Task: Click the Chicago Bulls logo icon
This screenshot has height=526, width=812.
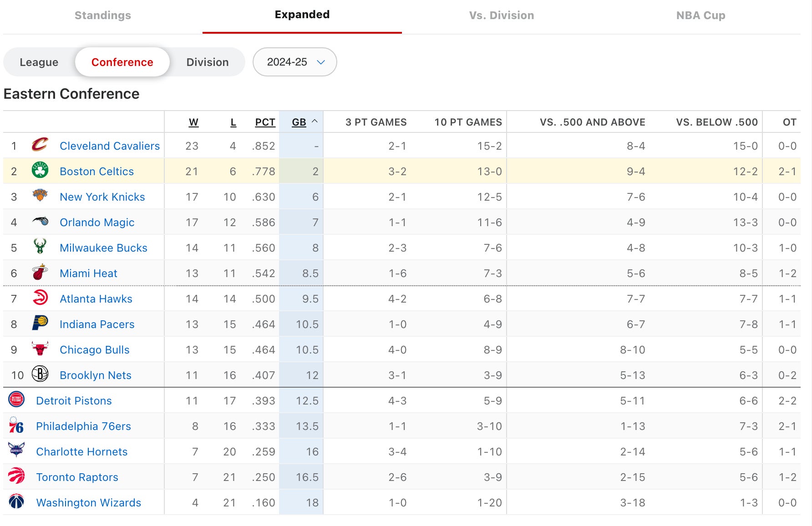Action: point(40,349)
